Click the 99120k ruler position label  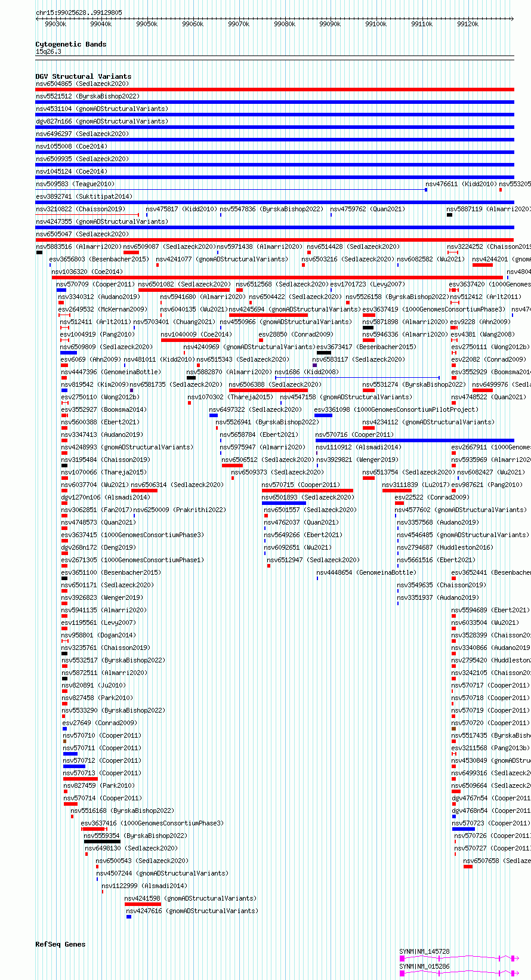468,24
